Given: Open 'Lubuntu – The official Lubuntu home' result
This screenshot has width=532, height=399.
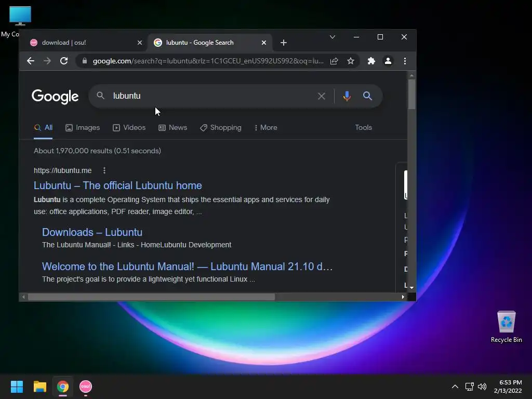Looking at the screenshot, I should tap(118, 185).
